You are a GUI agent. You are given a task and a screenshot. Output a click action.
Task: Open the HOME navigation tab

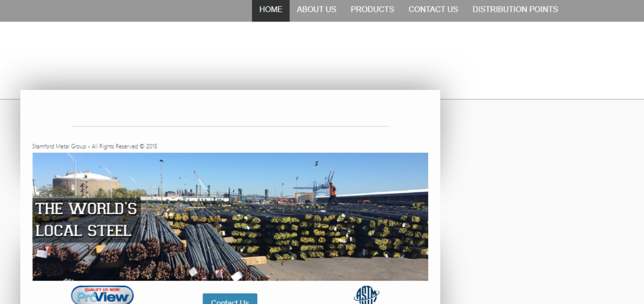tap(270, 9)
